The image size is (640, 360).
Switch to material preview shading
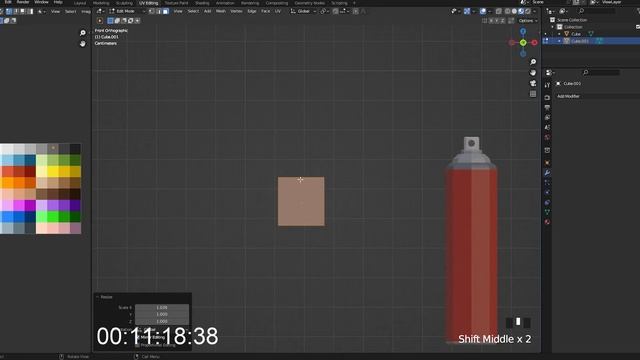coord(521,11)
